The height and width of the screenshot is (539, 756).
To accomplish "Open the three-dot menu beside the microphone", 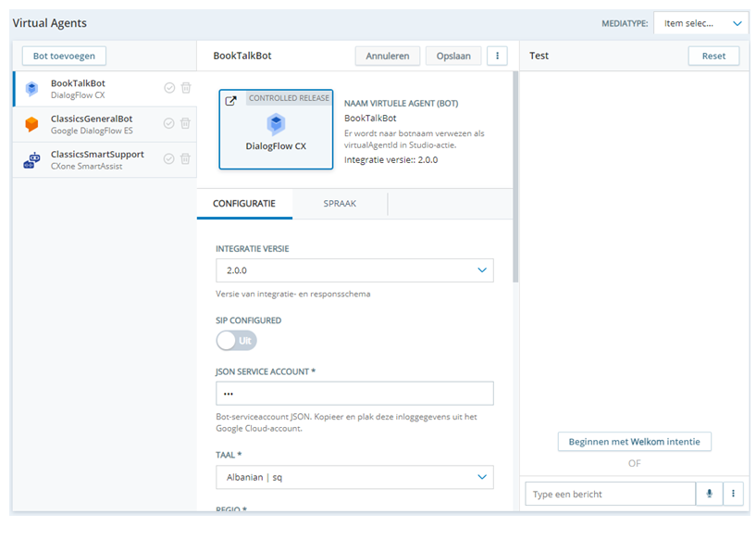I will [x=733, y=494].
